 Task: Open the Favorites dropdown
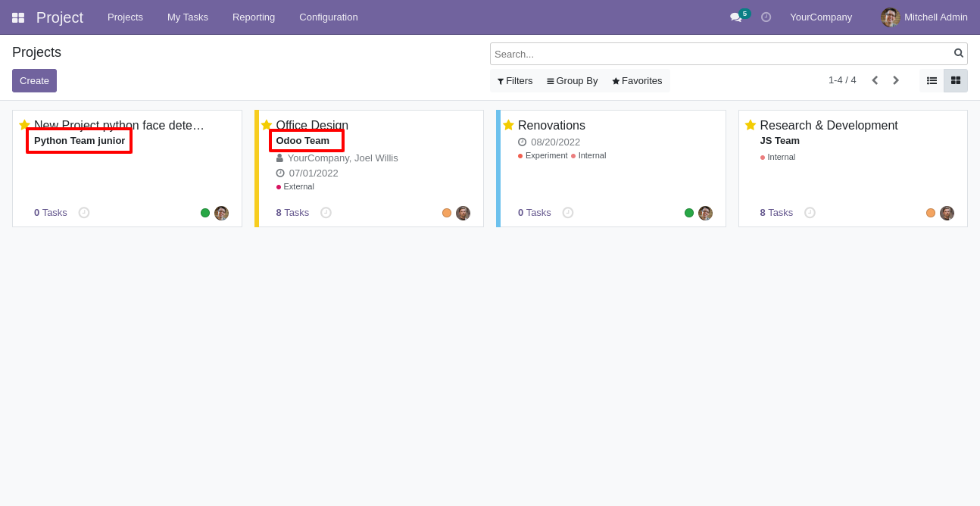637,81
